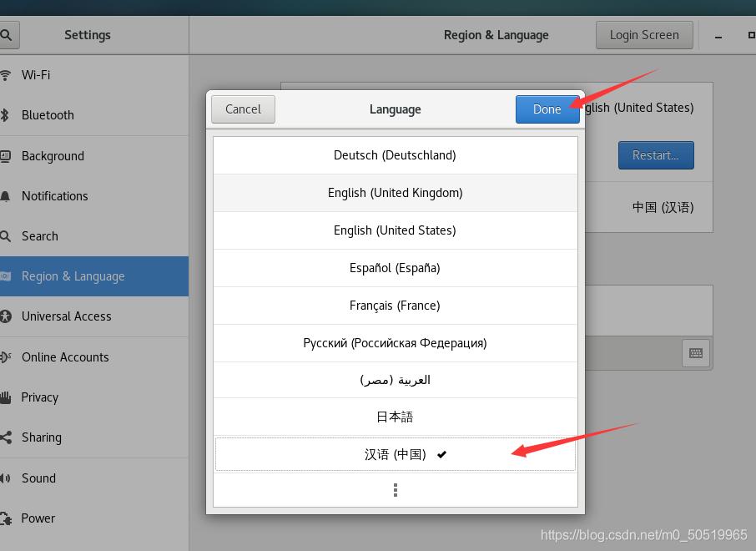756x551 pixels.
Task: Click the Cancel button
Action: 243,109
